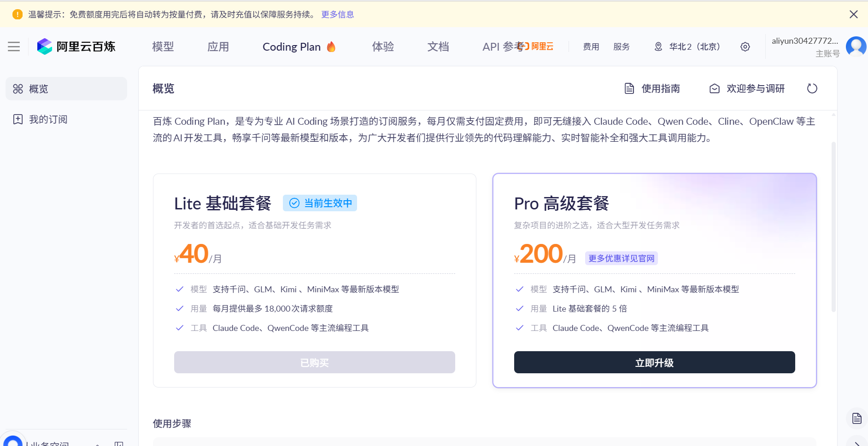868x446 pixels.
Task: Switch to the Coding Plan tab
Action: pyautogui.click(x=292, y=46)
